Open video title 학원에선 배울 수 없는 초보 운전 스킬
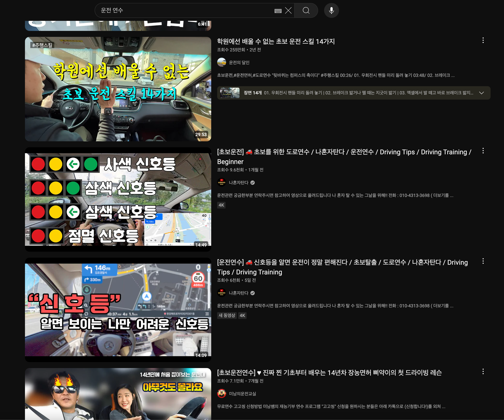504x420 pixels. pyautogui.click(x=276, y=41)
